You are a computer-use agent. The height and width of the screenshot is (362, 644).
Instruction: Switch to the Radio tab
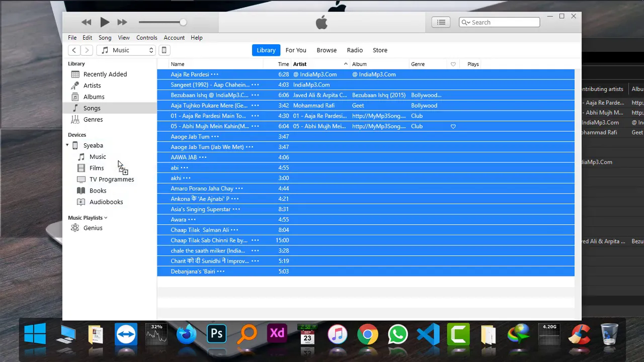point(355,50)
